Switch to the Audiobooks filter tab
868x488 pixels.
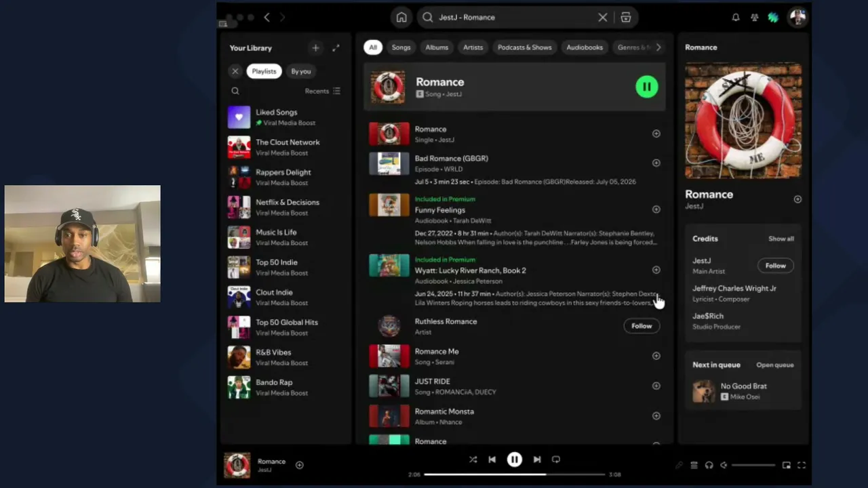585,47
